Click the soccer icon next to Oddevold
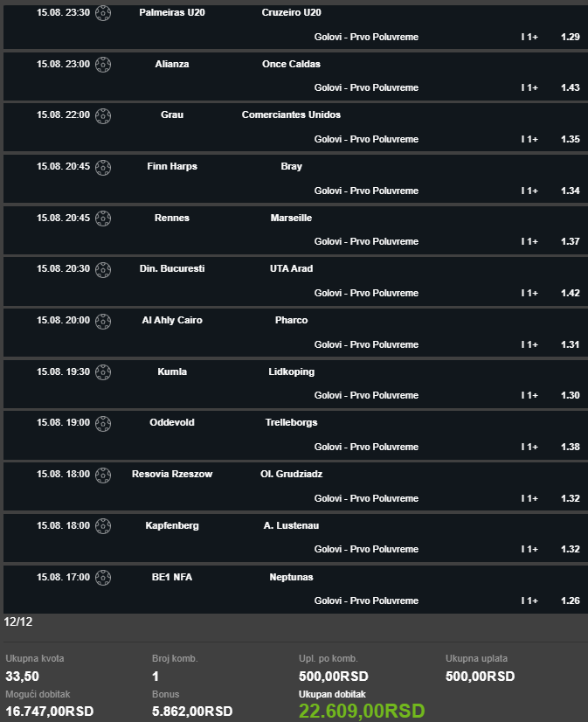The height and width of the screenshot is (722, 588). (x=103, y=423)
